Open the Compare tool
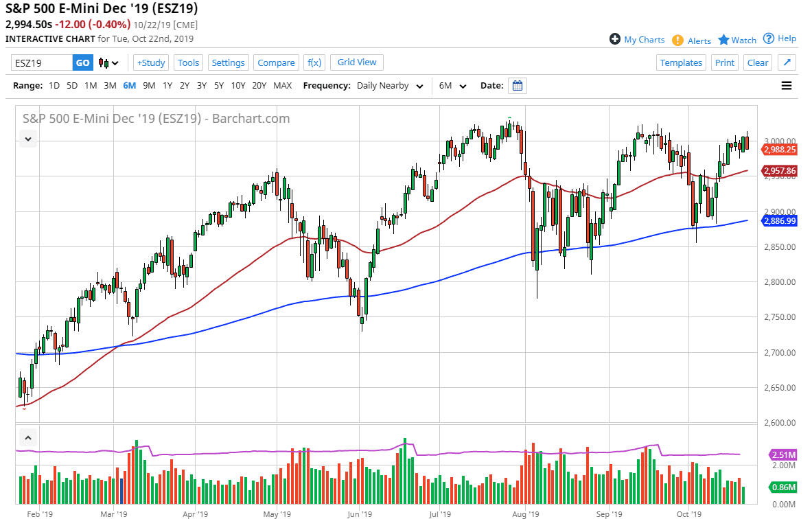Viewport: 812px width, 519px height. tap(276, 62)
